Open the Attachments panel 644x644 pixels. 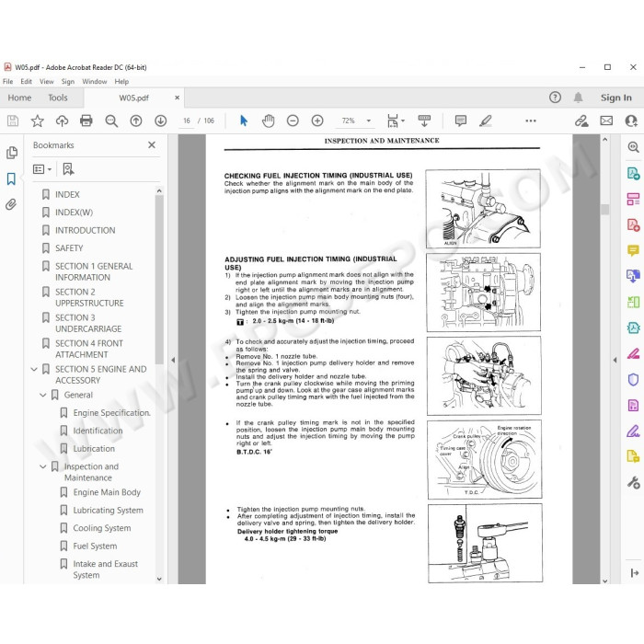coord(11,204)
